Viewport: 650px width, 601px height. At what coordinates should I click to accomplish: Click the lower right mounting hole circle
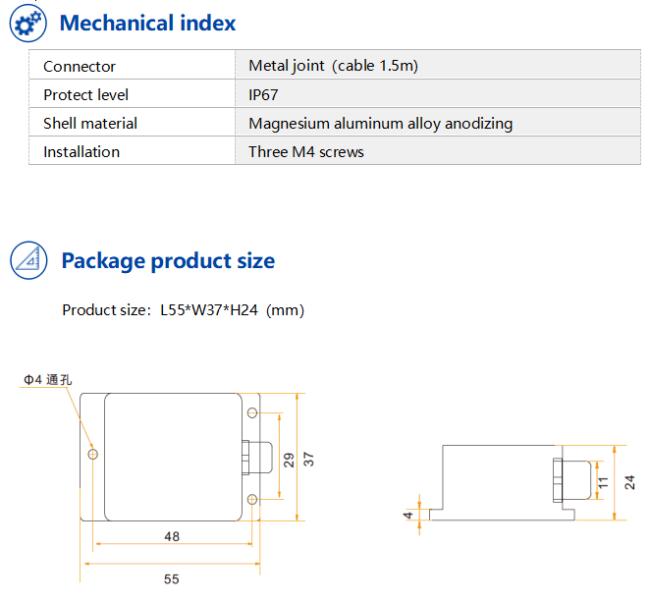click(x=252, y=499)
